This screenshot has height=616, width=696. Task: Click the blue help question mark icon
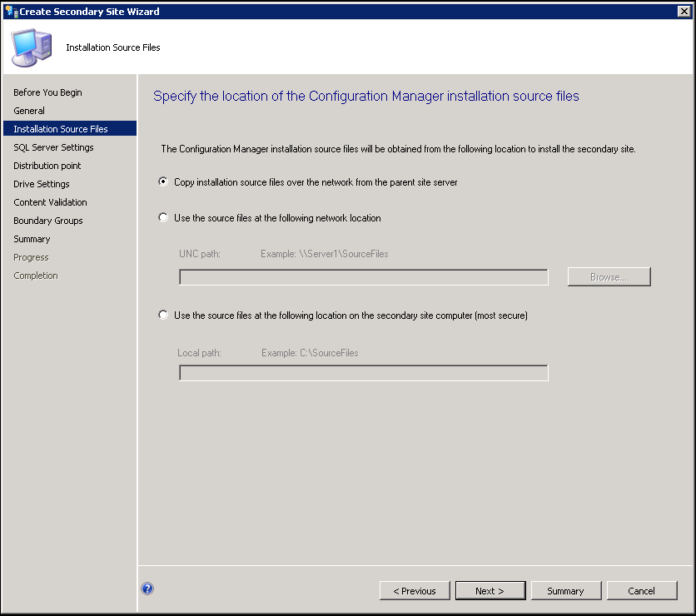(147, 589)
